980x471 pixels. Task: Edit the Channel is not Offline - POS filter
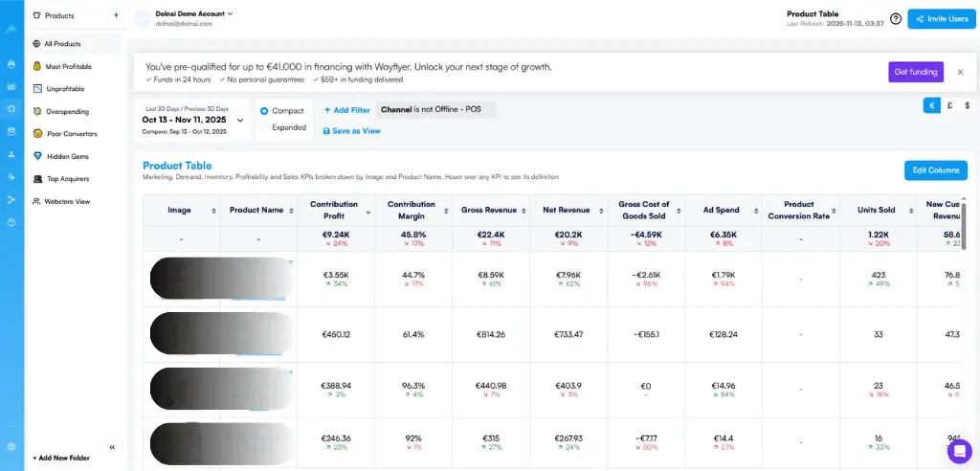pos(436,109)
